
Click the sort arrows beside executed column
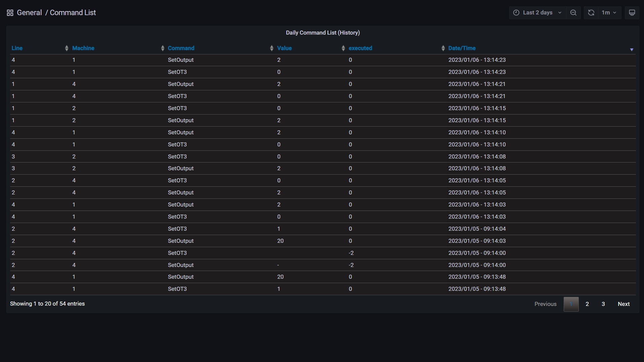tap(443, 48)
